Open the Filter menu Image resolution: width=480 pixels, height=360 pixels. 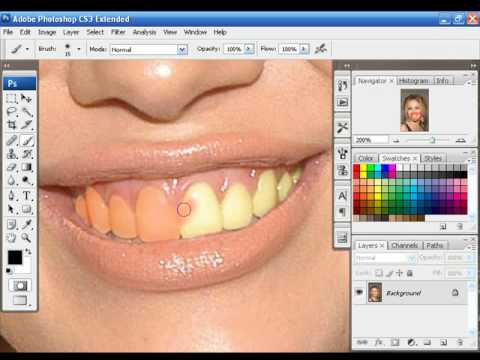click(118, 32)
